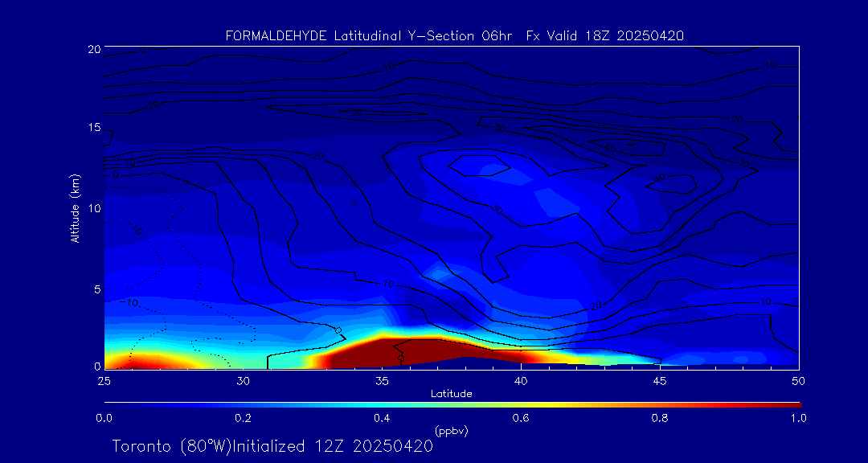The width and height of the screenshot is (868, 463).
Task: Click latitude axis tick label 30
Action: point(243,381)
